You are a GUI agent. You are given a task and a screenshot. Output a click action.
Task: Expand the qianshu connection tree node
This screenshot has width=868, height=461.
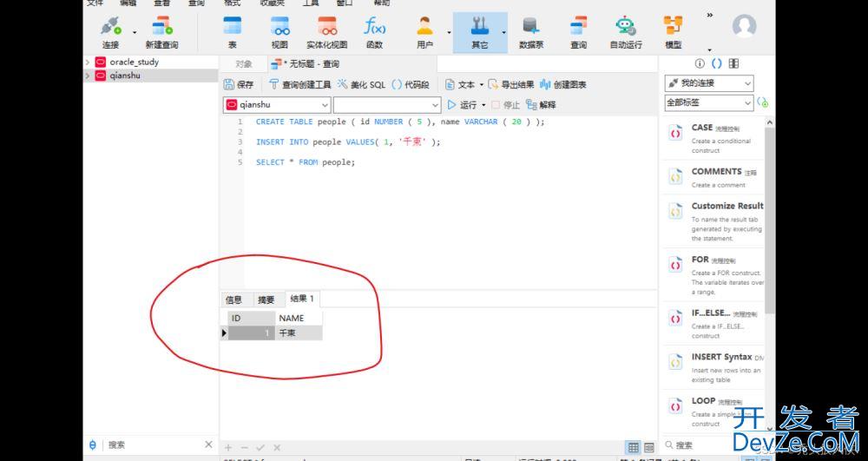tap(88, 76)
